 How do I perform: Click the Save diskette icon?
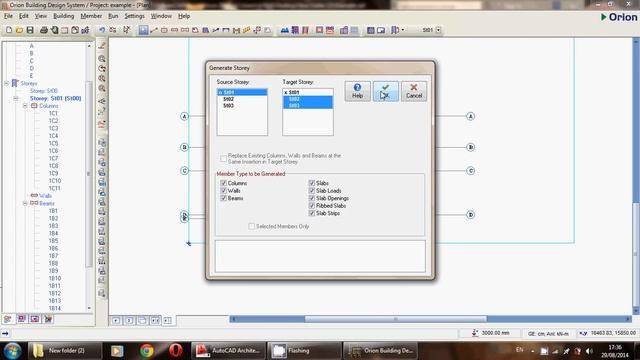pyautogui.click(x=30, y=30)
